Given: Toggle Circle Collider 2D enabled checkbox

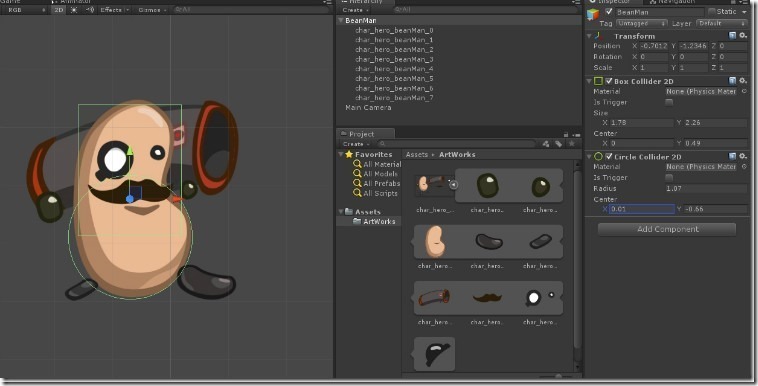Looking at the screenshot, I should tap(609, 156).
